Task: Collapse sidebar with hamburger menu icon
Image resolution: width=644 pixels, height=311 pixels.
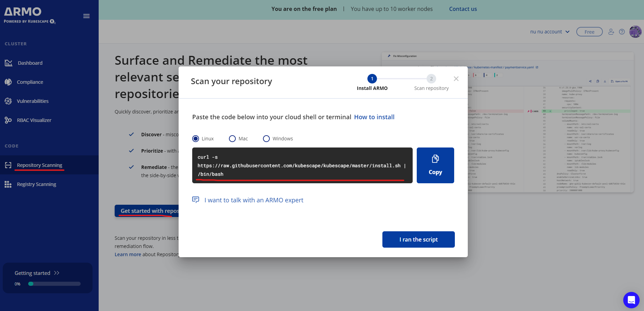Action: [86, 16]
